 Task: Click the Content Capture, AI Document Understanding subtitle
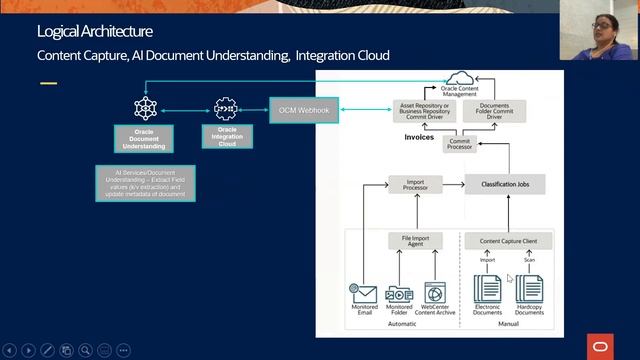click(213, 56)
